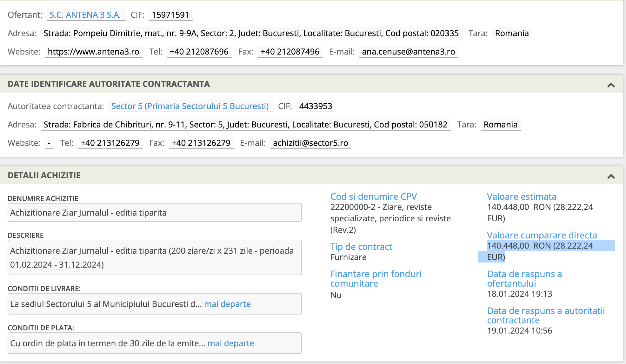Click the DETALII ACHIZITIE section header
The height and width of the screenshot is (364, 626).
coord(44,175)
